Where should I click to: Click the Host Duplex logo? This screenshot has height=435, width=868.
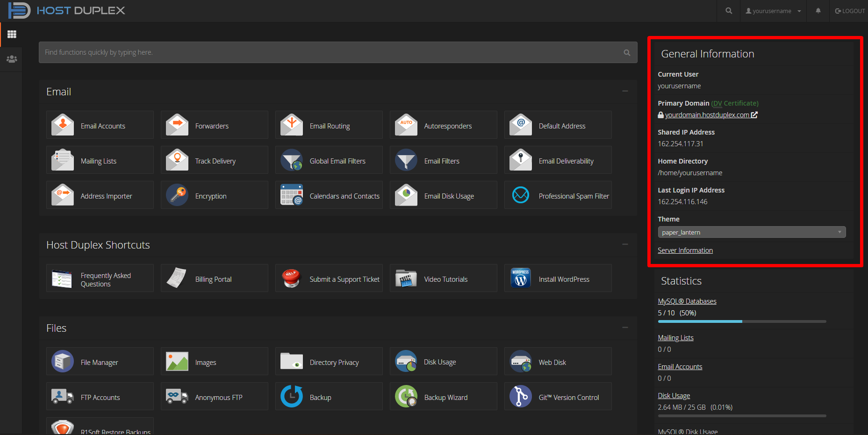click(67, 10)
